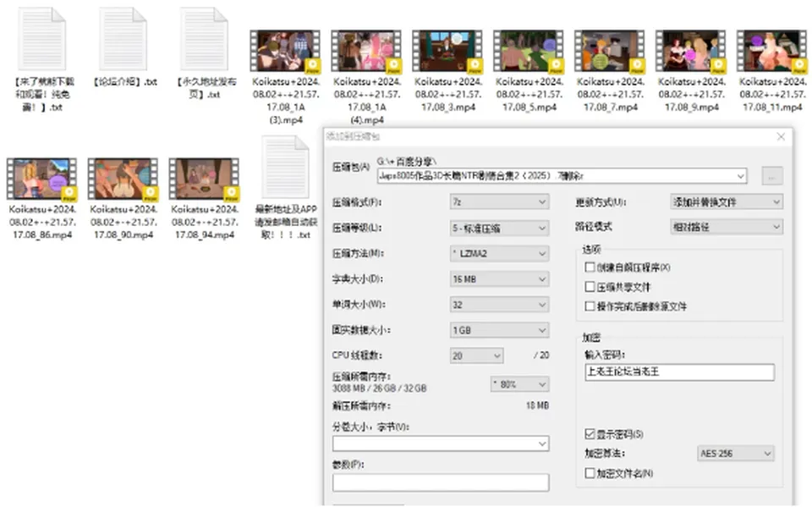Click the 参数 input field
This screenshot has width=812, height=507.
pyautogui.click(x=441, y=482)
